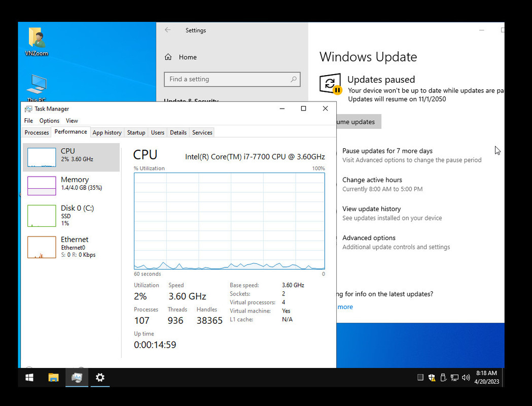532x406 pixels.
Task: Click Updates will resume on 11/1/2050 text
Action: pyautogui.click(x=397, y=99)
